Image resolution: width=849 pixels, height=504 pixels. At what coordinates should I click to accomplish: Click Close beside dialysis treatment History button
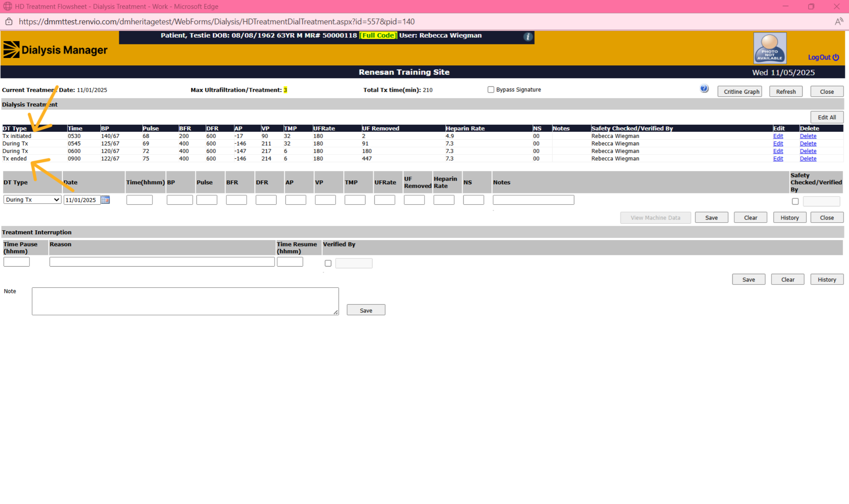pos(827,218)
